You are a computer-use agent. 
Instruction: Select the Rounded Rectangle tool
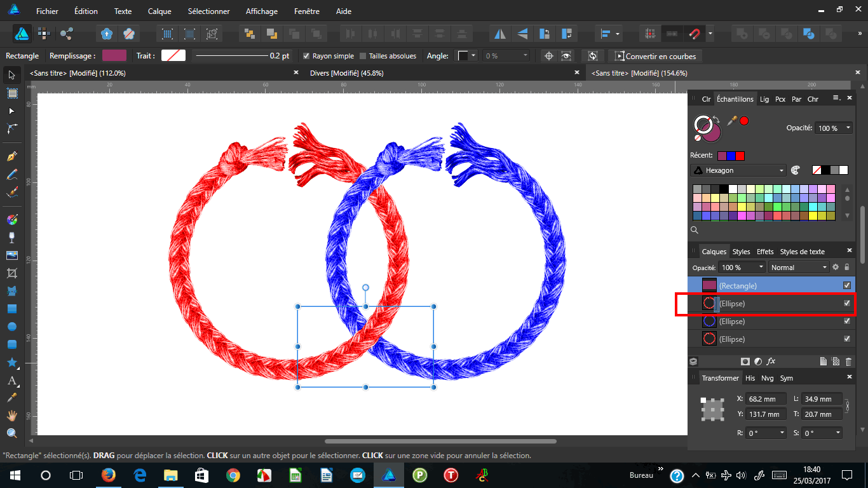pos(11,344)
